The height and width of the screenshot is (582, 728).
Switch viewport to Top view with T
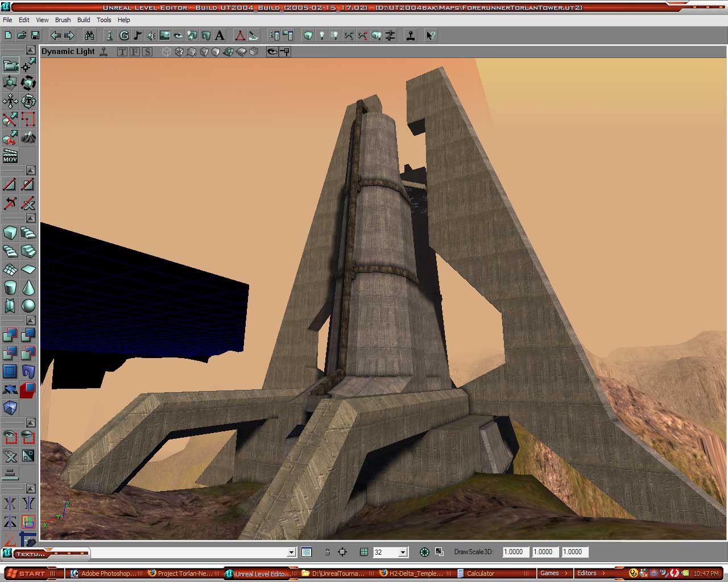122,52
